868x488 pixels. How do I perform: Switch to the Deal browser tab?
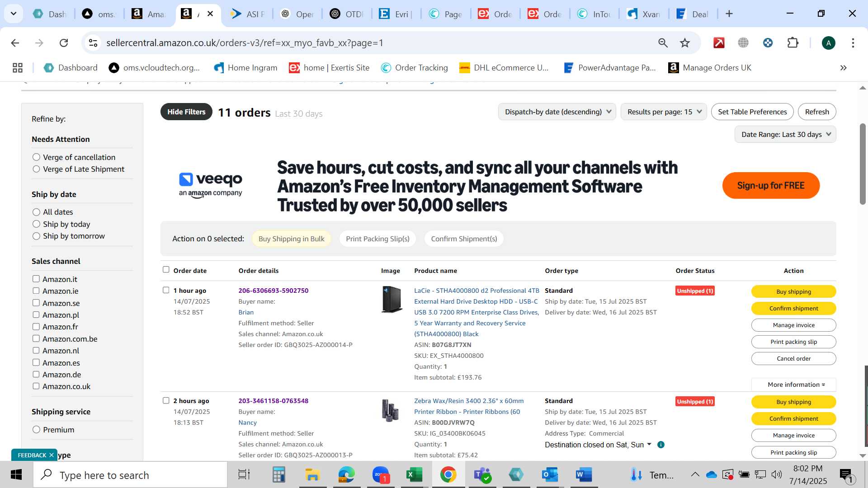[x=693, y=14]
